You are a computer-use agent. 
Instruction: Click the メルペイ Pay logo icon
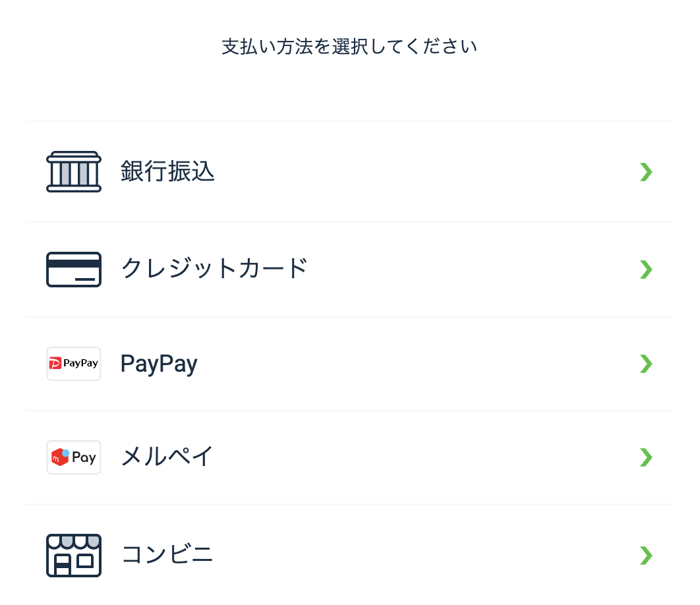pyautogui.click(x=74, y=457)
